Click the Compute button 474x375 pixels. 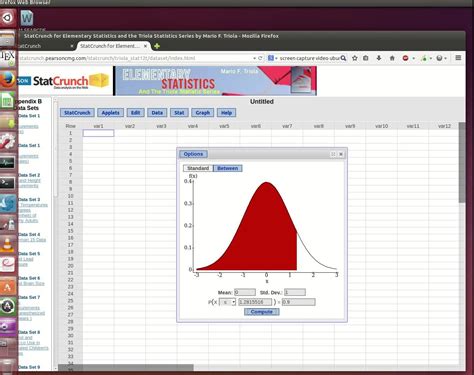click(x=262, y=312)
